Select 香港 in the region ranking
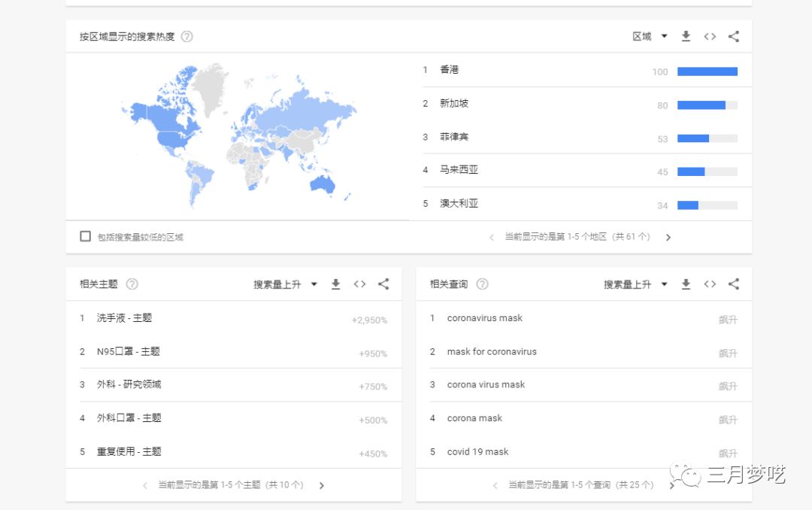812x510 pixels. [x=450, y=70]
